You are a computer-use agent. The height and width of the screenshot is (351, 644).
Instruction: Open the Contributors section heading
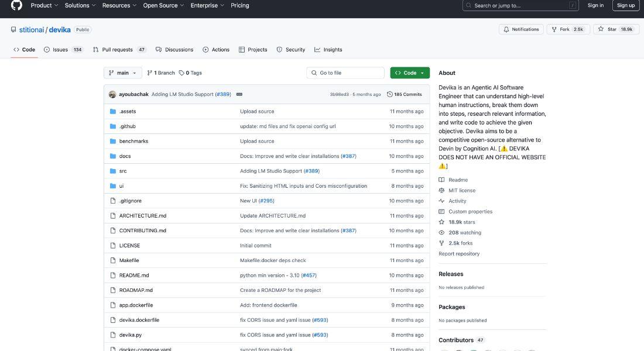click(x=456, y=340)
